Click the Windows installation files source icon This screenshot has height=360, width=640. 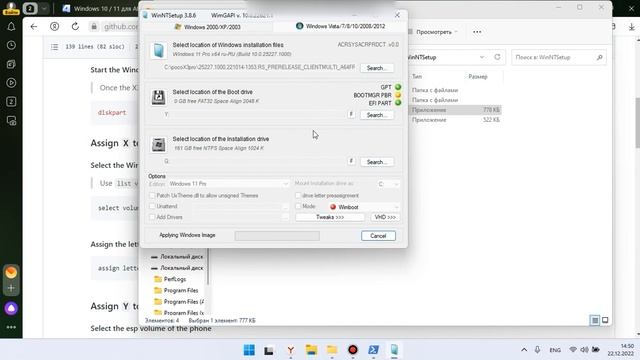tap(158, 50)
